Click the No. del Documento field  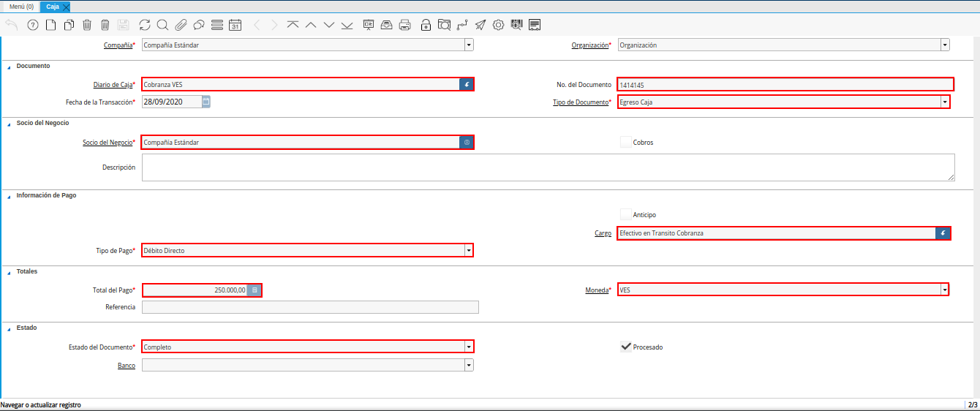click(x=785, y=84)
